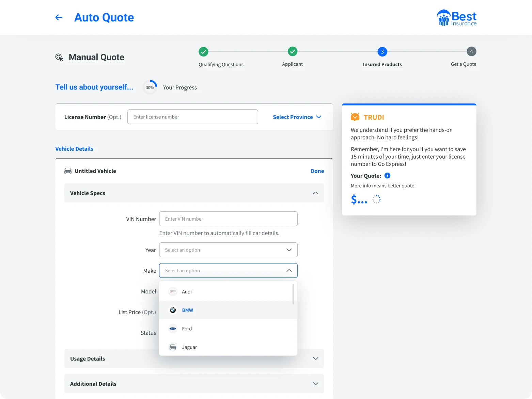
Task: Click the 30% progress ring indicator
Action: pos(150,87)
